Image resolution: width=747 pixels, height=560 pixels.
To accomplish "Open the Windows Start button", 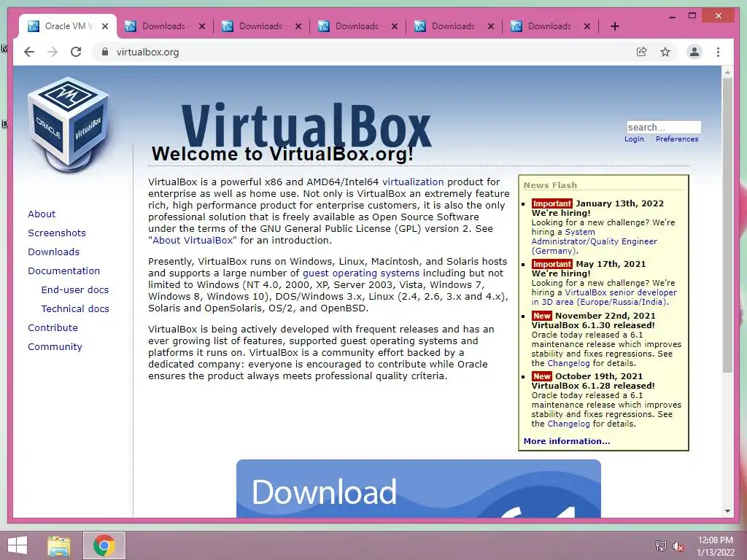I will [x=18, y=545].
